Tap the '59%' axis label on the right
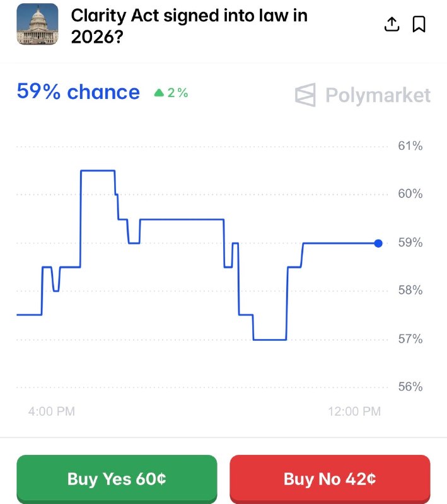 click(x=410, y=242)
